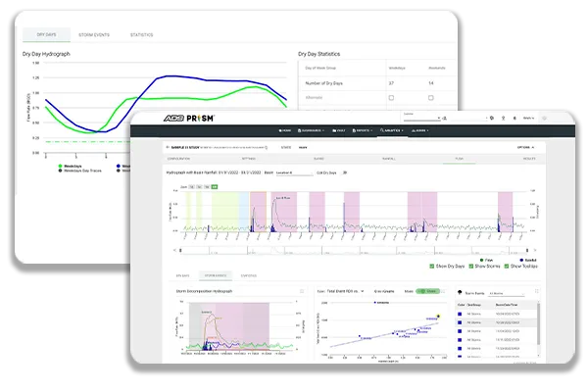Viewport: 588px width, 392px height.
Task: Expand the Storm Events table fullscreen icon
Action: coord(537,291)
